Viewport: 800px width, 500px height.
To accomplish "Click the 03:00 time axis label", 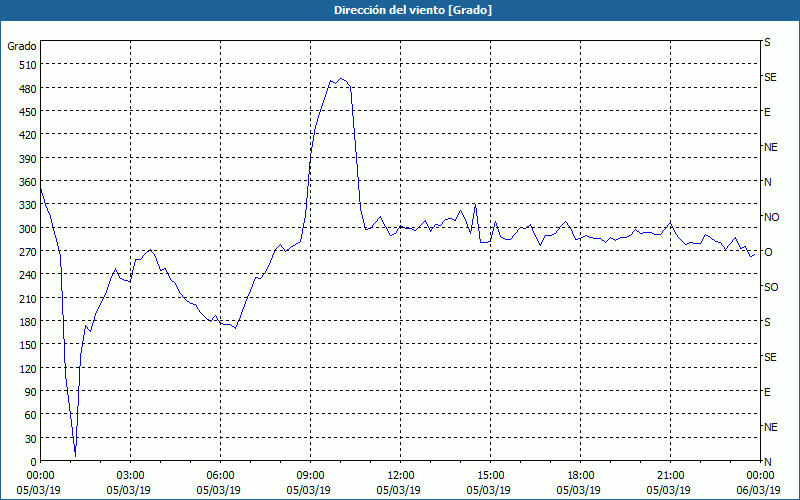I will [130, 476].
